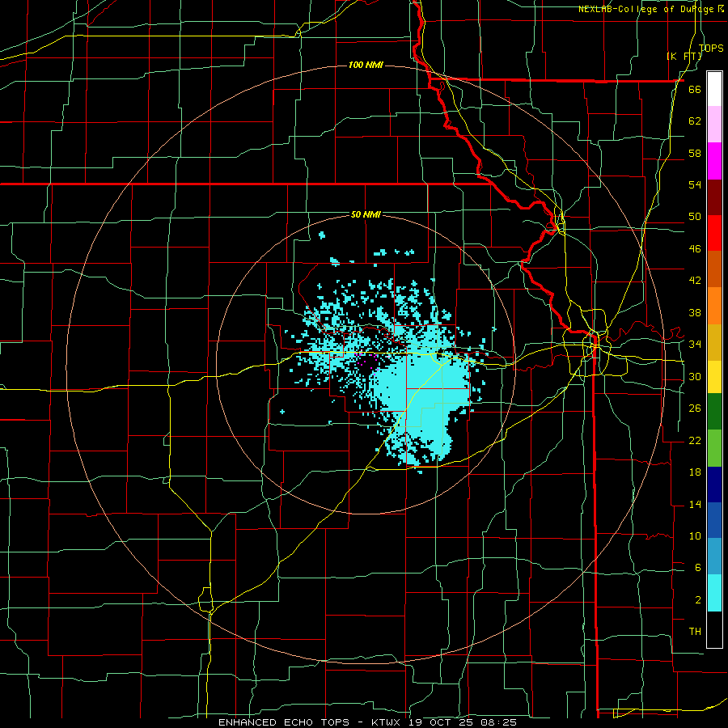Image resolution: width=728 pixels, height=728 pixels.
Task: Click the legend value 62
Action: 695,121
